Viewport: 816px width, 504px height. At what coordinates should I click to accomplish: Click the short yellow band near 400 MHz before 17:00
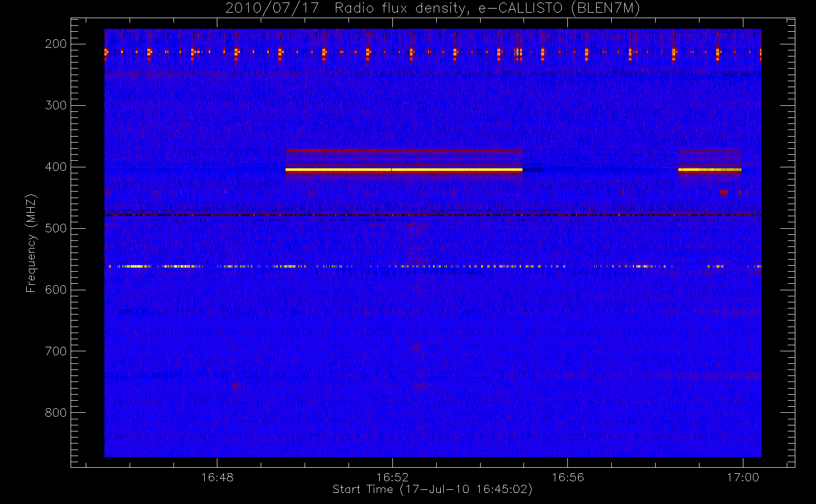pyautogui.click(x=710, y=170)
